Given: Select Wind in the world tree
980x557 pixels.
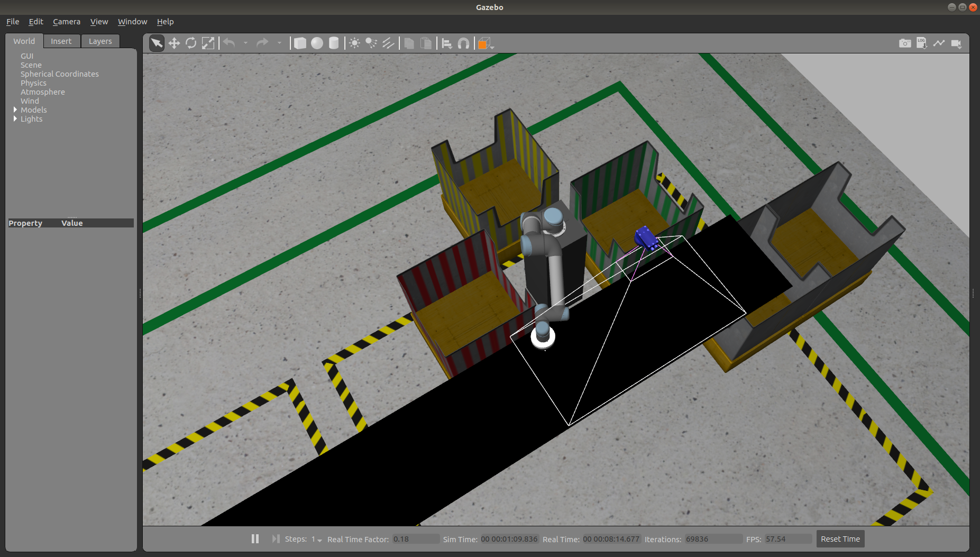Looking at the screenshot, I should click(x=30, y=101).
